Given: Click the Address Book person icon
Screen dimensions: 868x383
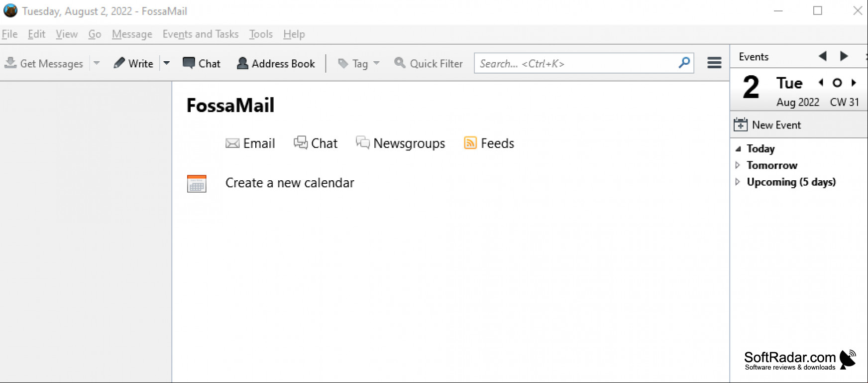Looking at the screenshot, I should [x=242, y=63].
